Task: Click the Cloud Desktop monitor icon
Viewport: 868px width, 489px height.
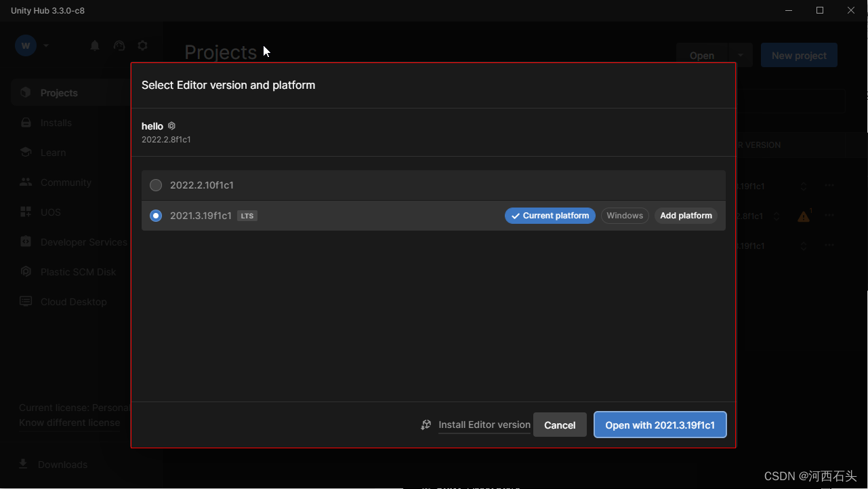Action: tap(26, 301)
